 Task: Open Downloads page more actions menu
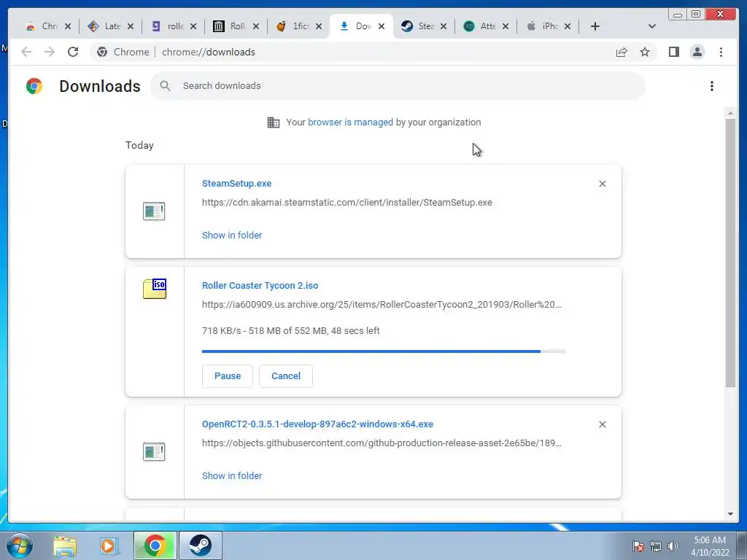[712, 86]
